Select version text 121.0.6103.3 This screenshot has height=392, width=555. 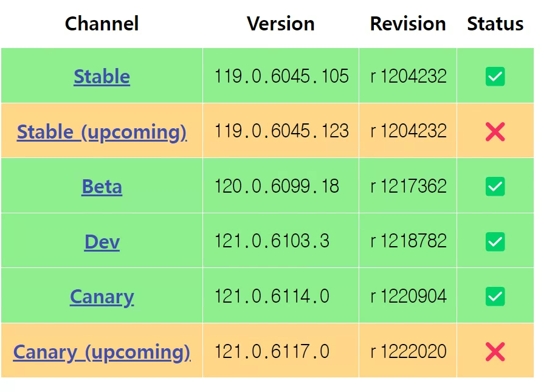pos(272,241)
